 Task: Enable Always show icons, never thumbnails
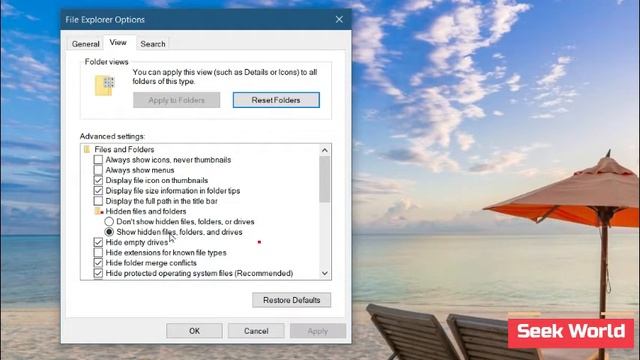point(98,160)
